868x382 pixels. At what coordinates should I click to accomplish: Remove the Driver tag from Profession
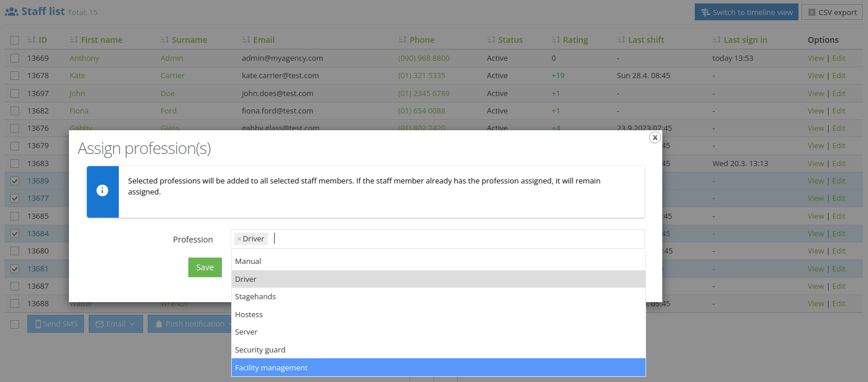click(239, 239)
